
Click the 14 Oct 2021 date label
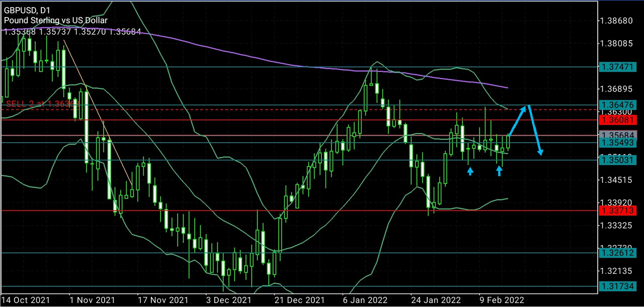(x=27, y=300)
